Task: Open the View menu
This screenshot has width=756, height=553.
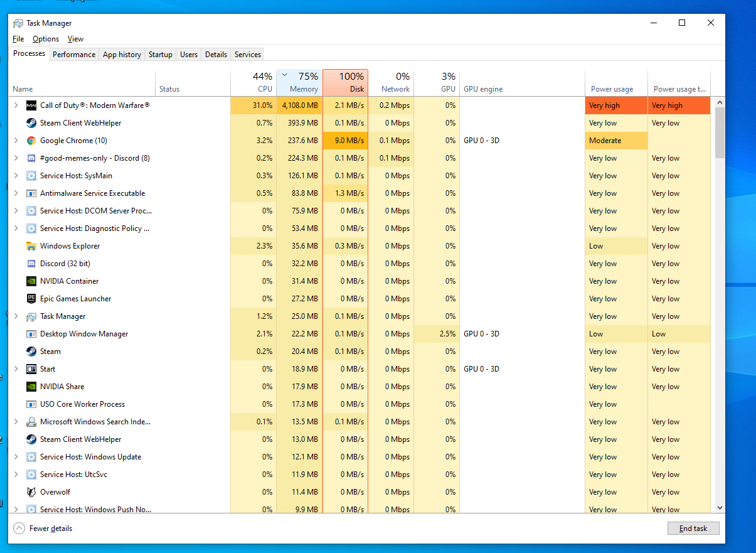Action: [75, 39]
